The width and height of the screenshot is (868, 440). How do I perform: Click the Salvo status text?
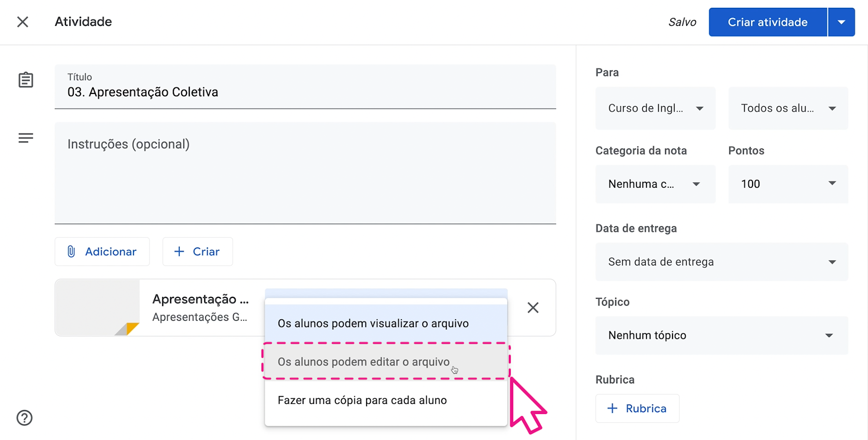682,22
